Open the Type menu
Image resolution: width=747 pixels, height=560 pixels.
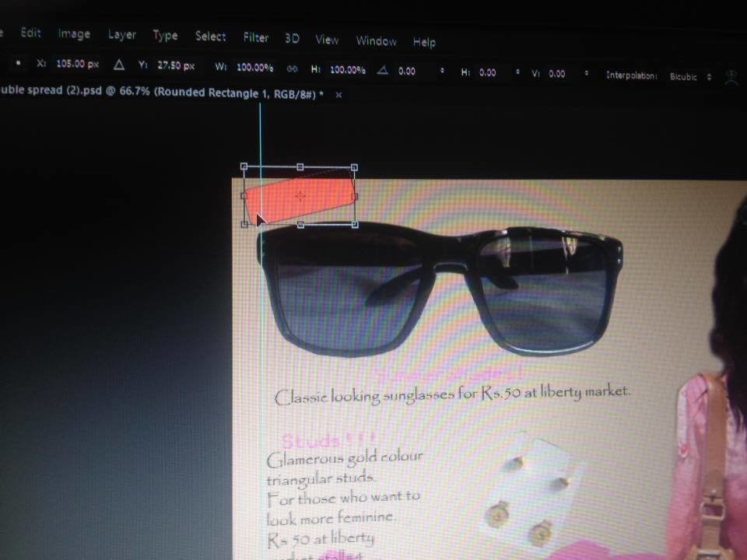tap(165, 36)
